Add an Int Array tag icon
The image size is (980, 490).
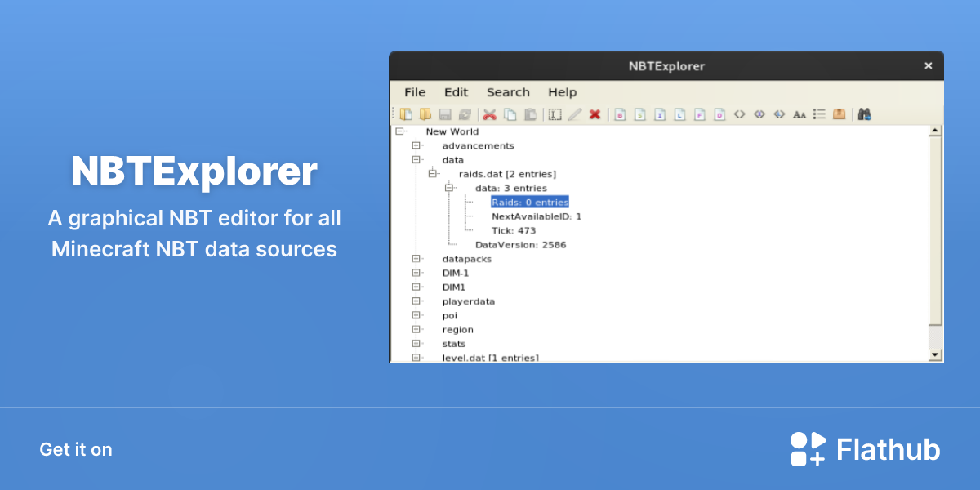coord(759,114)
